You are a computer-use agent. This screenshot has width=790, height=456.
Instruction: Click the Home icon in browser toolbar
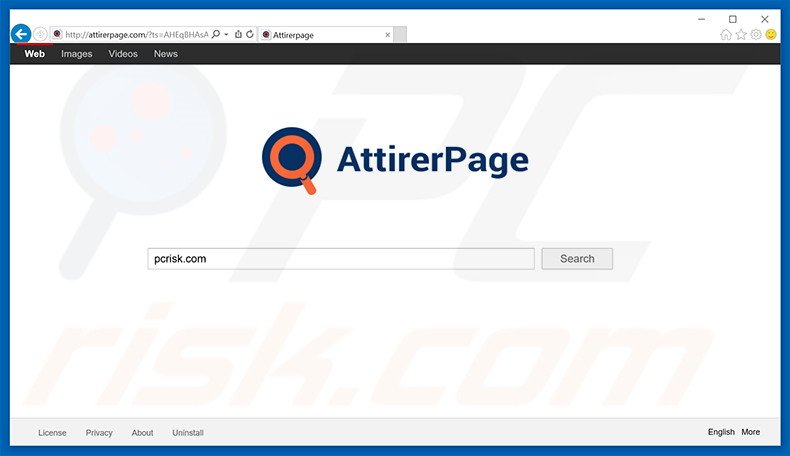coord(726,34)
